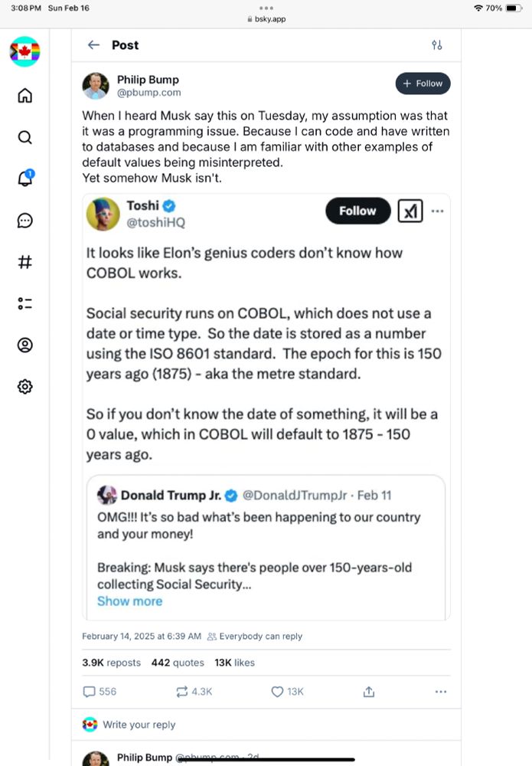Open the X logo on Toshi's post
Viewport: 532px width, 766px height.
click(x=410, y=211)
